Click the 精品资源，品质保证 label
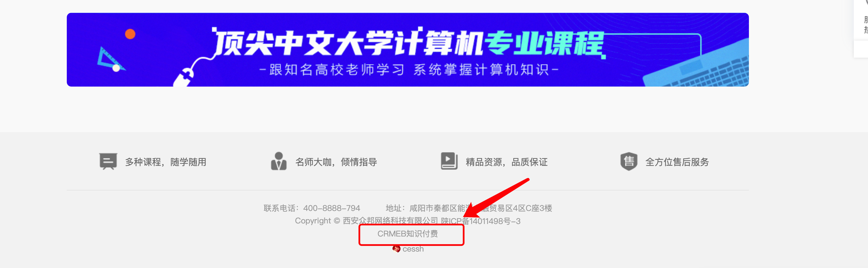868x268 pixels. pos(507,162)
